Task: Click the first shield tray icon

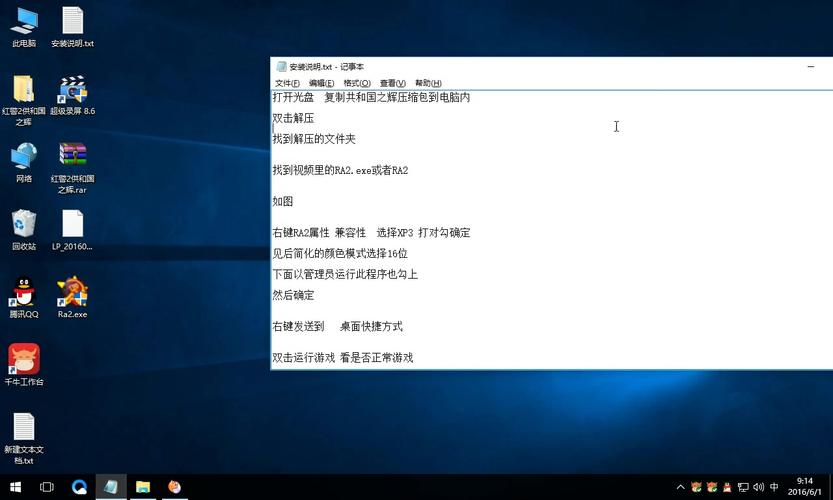Action: pos(696,487)
